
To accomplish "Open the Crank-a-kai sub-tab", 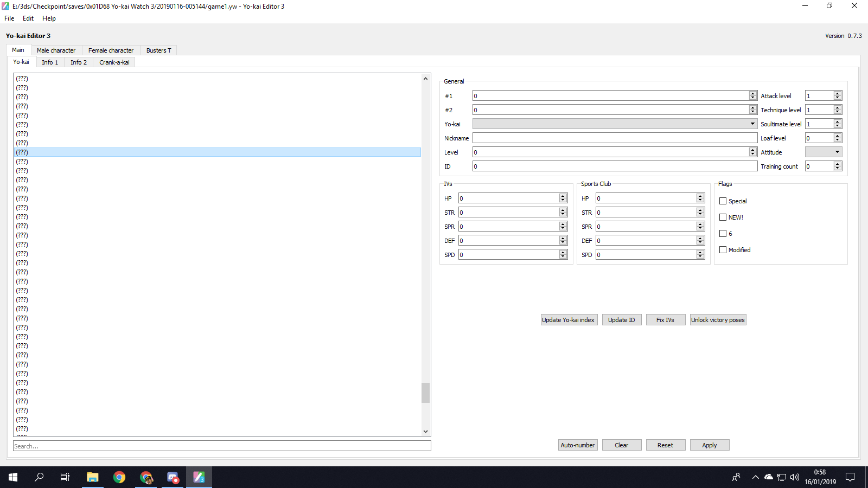I will 114,62.
